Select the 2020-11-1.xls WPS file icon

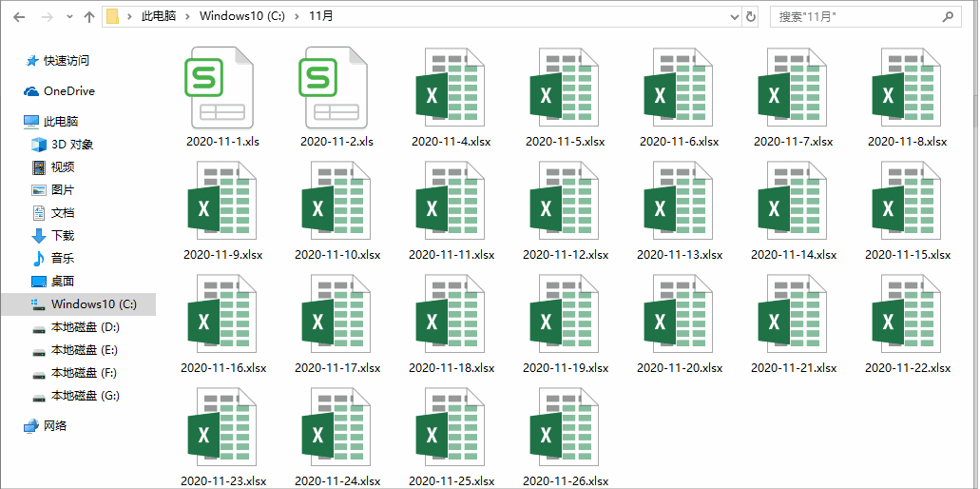pos(220,88)
